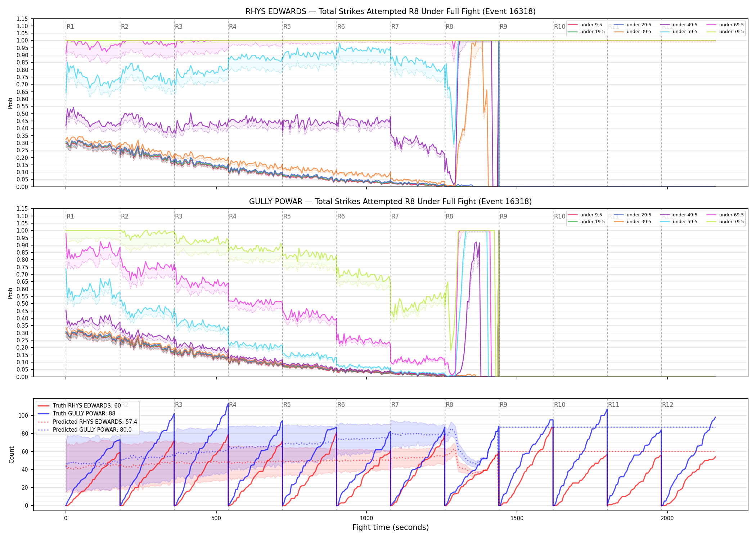Click x-axis tick label '2000'
Viewport: 756px width, 540px height.
[667, 518]
